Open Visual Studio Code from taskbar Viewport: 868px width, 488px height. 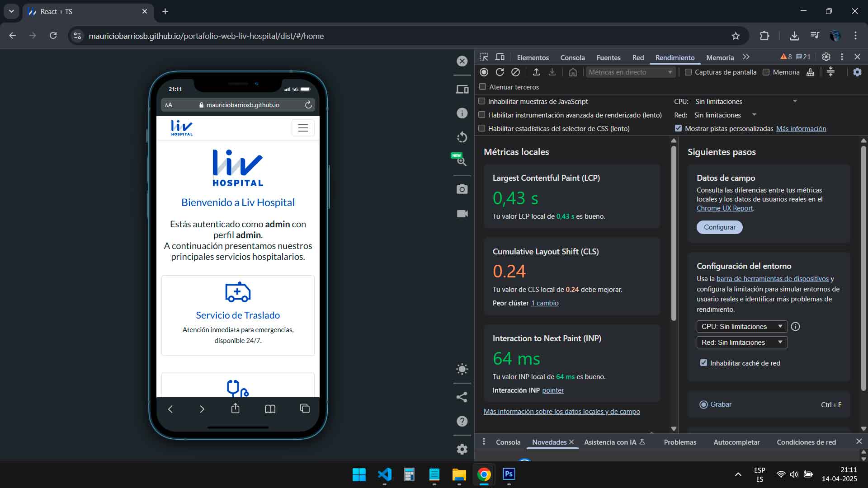384,474
